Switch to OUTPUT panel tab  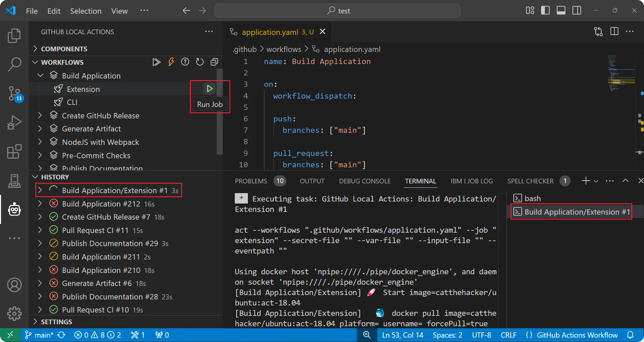[x=312, y=181]
